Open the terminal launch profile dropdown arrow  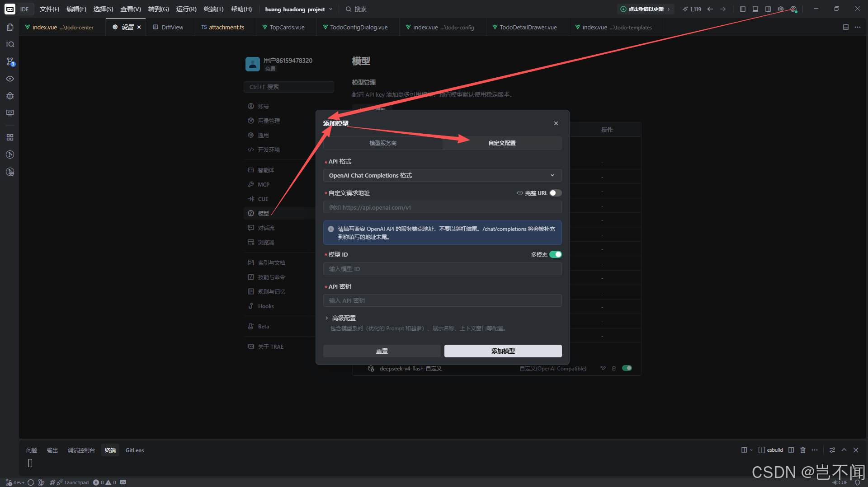click(x=751, y=450)
